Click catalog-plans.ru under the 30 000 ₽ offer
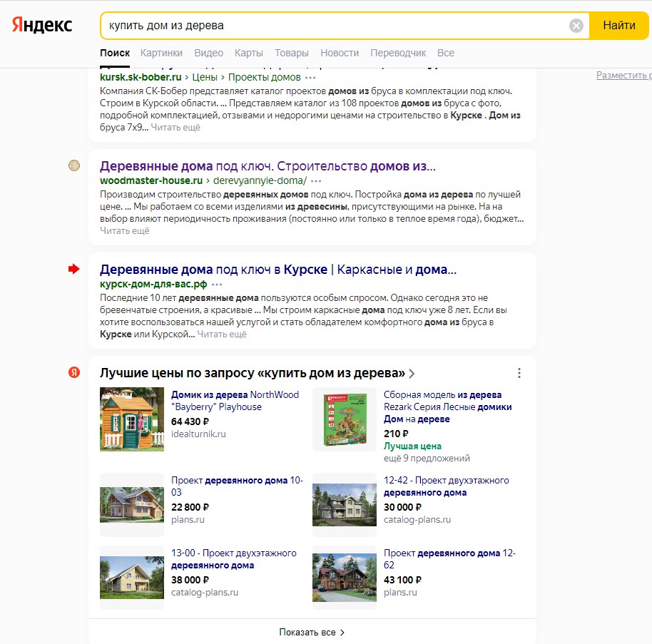This screenshot has height=644, width=652. point(417,519)
